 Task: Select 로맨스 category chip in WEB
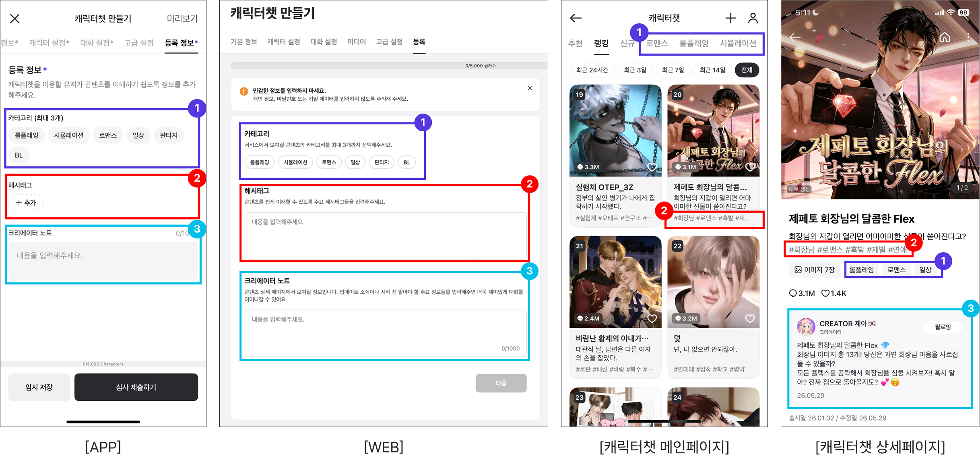coord(329,162)
